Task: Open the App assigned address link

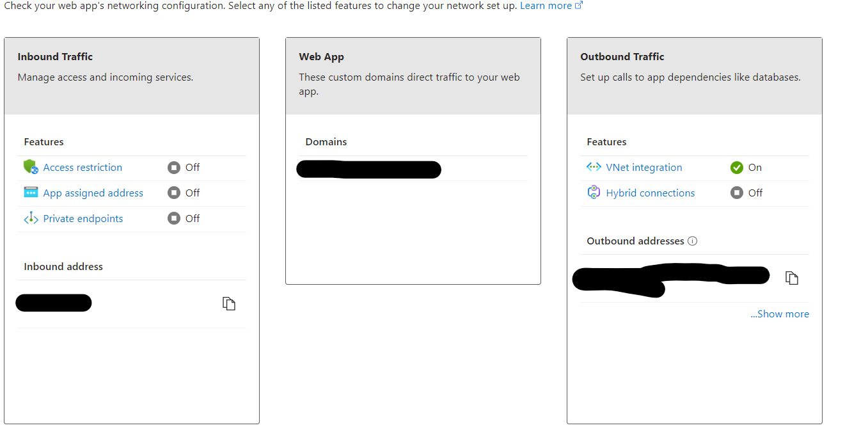Action: [93, 193]
